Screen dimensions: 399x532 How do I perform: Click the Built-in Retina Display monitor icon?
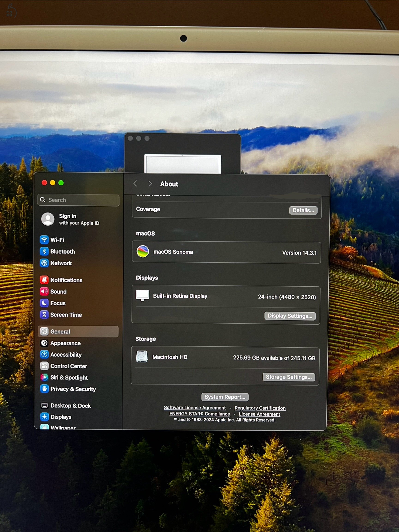(x=142, y=296)
